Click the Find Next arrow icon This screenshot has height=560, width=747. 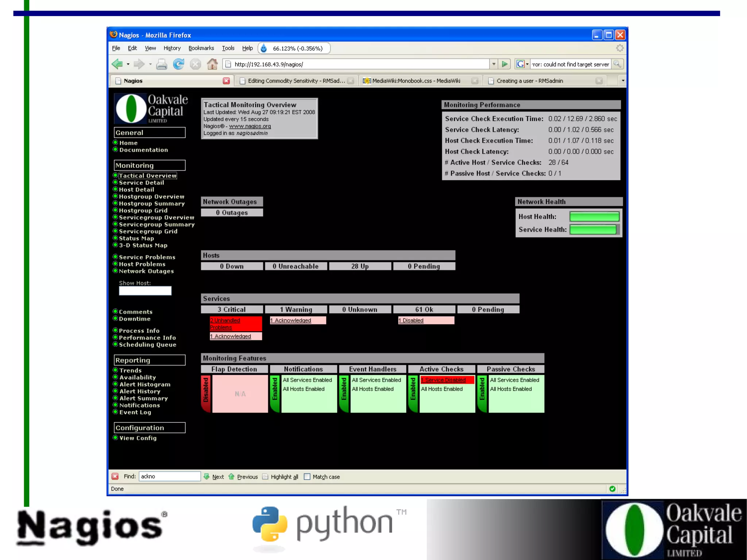[x=207, y=476]
